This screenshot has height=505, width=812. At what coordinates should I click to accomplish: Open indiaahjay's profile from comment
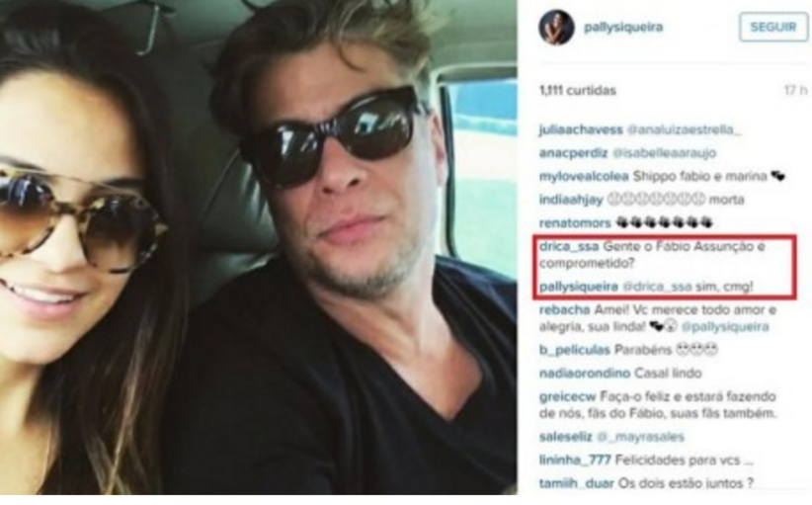tap(571, 200)
